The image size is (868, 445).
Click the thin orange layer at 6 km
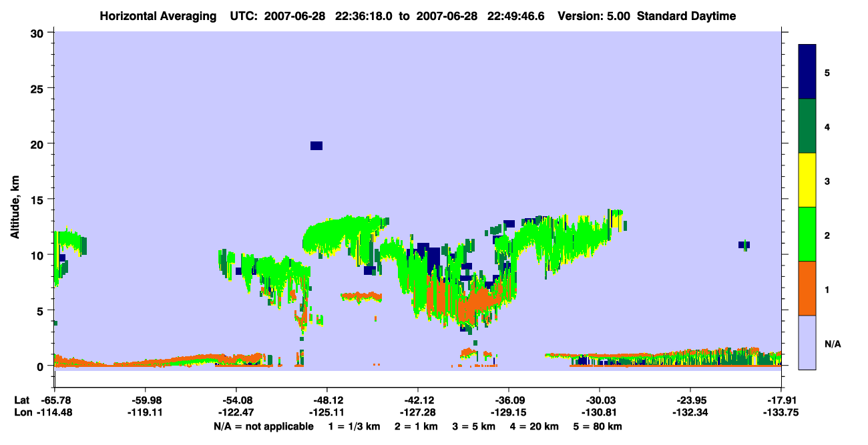(x=361, y=296)
